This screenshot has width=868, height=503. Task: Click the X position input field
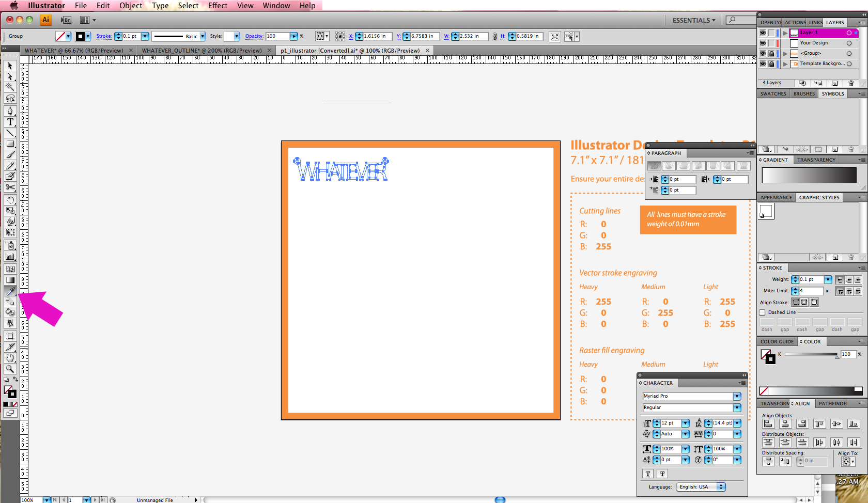(377, 36)
